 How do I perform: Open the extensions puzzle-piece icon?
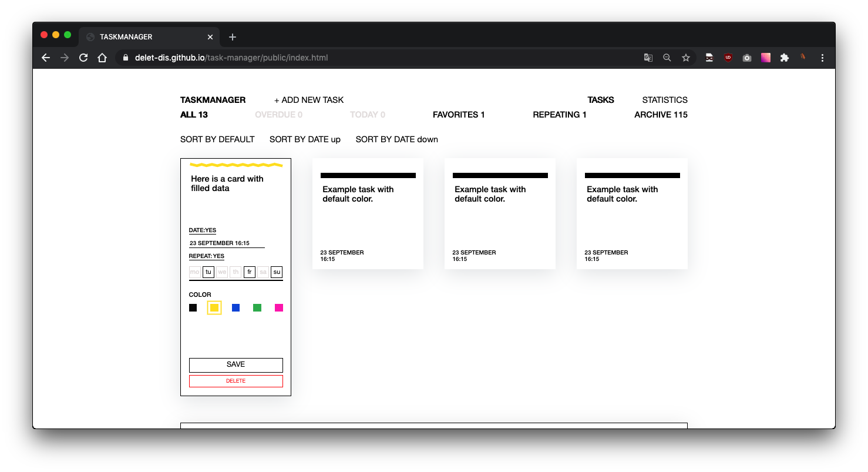[x=785, y=58]
